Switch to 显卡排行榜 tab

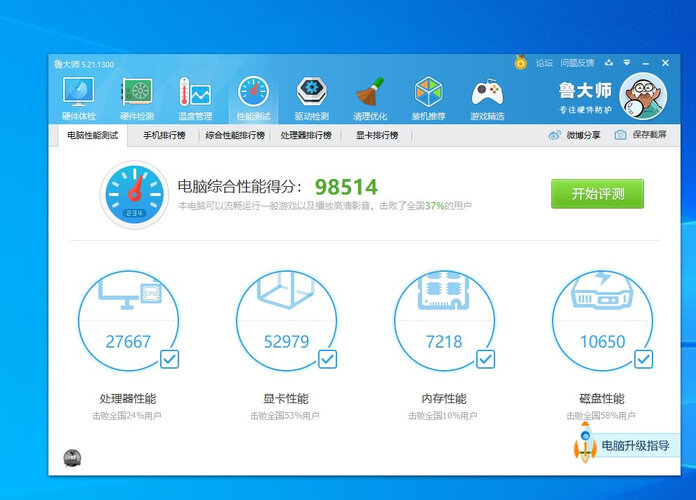(x=377, y=135)
